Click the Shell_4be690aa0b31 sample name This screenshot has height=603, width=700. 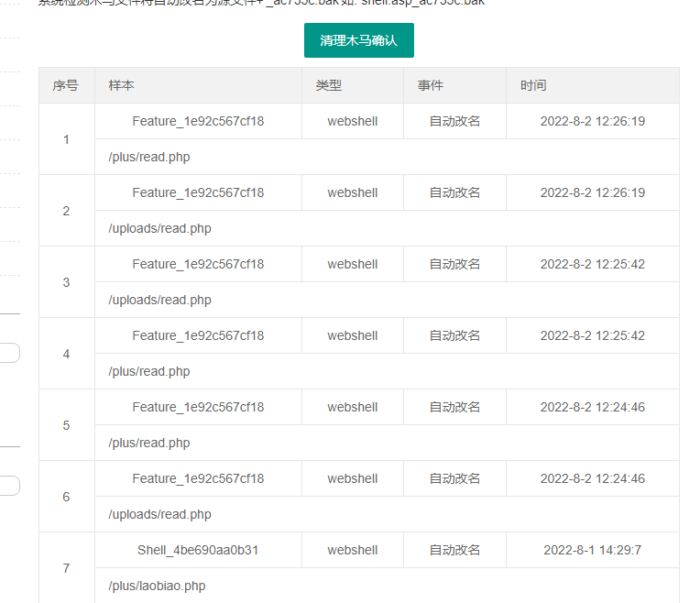click(x=198, y=550)
